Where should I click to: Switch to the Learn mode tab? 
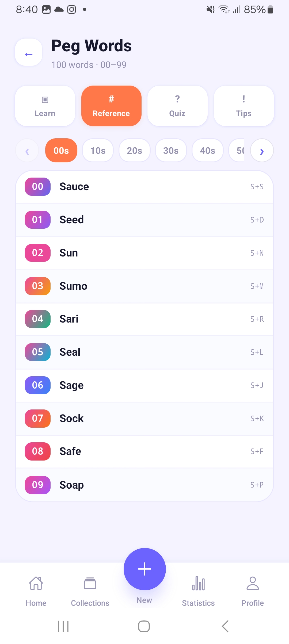click(45, 106)
